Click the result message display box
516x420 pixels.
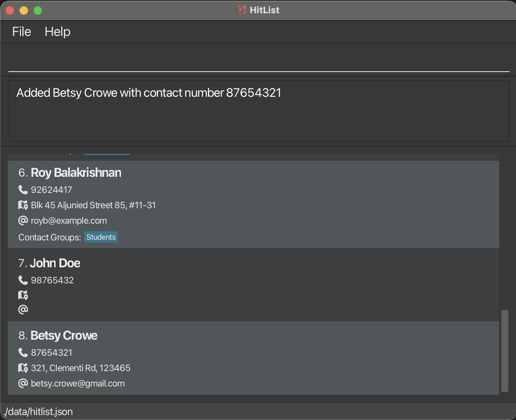(x=259, y=111)
